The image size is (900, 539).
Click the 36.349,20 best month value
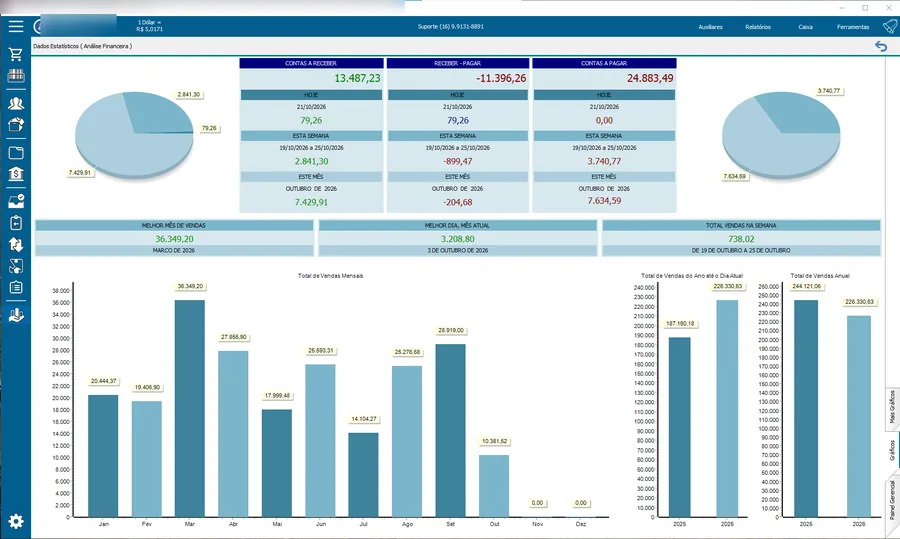(174, 239)
